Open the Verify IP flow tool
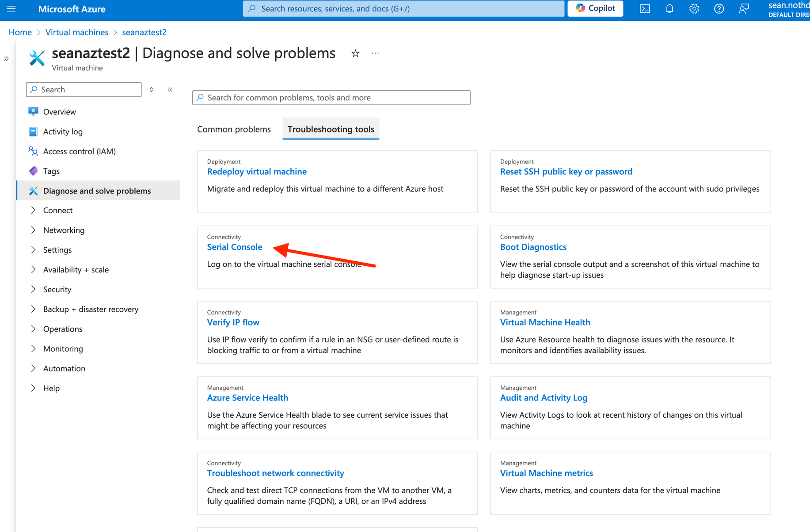 [233, 322]
